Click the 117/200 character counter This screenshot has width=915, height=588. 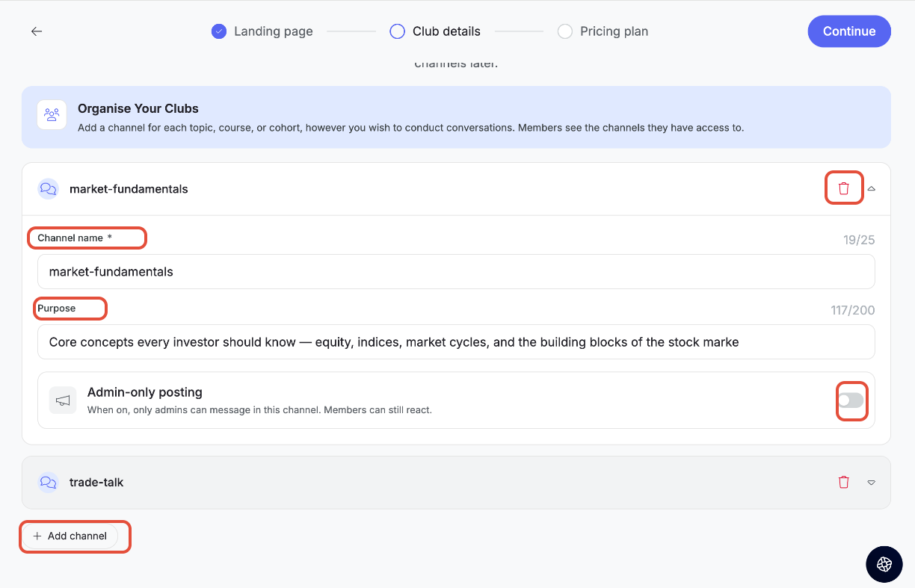coord(853,310)
